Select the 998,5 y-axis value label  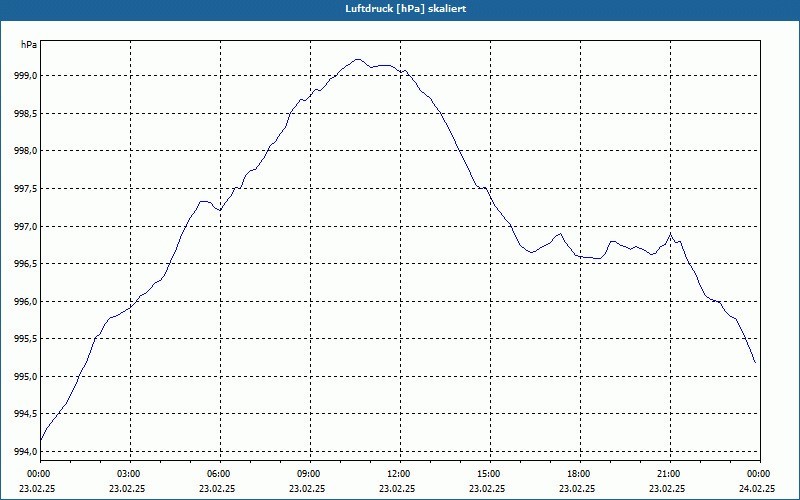tap(25, 113)
